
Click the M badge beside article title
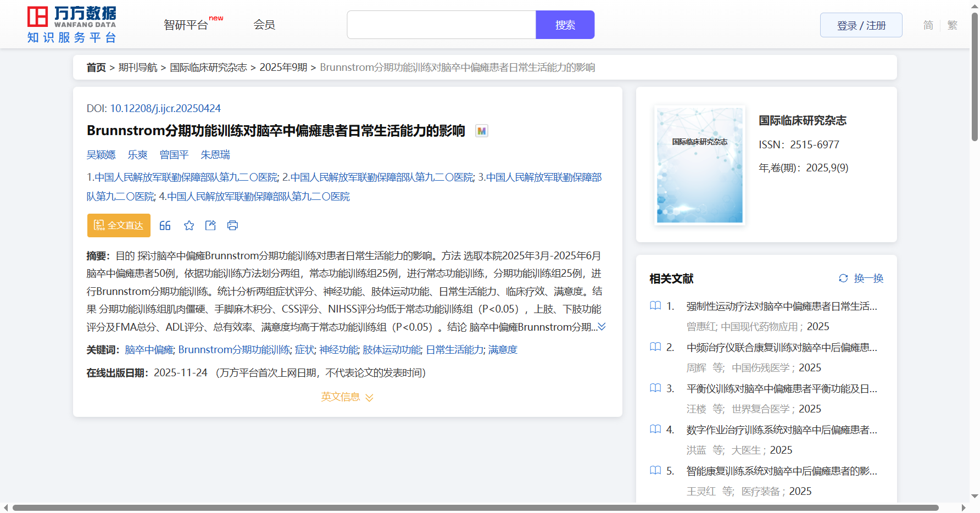[x=482, y=131]
